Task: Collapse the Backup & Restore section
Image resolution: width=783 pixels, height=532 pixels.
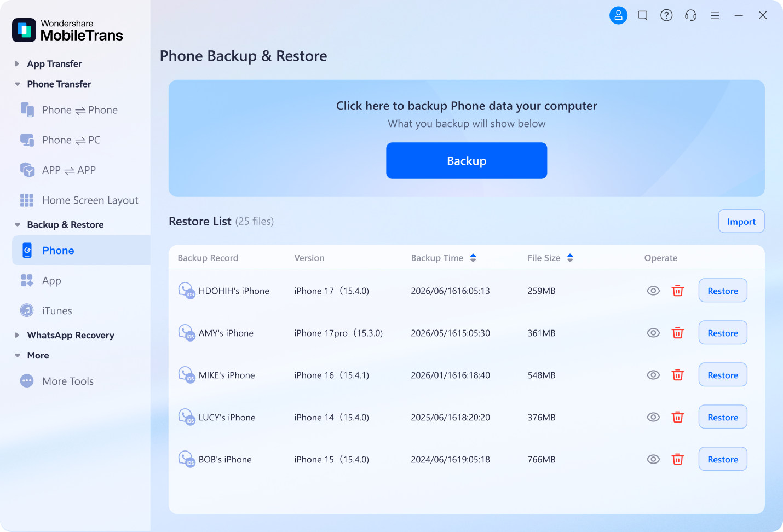Action: tap(17, 225)
